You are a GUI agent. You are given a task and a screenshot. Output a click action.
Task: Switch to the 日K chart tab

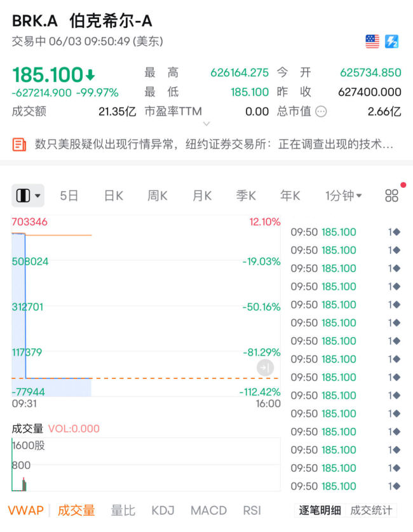[x=114, y=196]
